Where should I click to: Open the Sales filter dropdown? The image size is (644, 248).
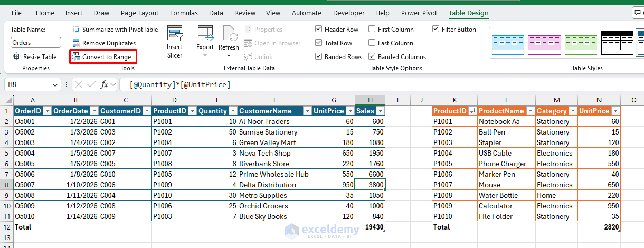pos(380,111)
